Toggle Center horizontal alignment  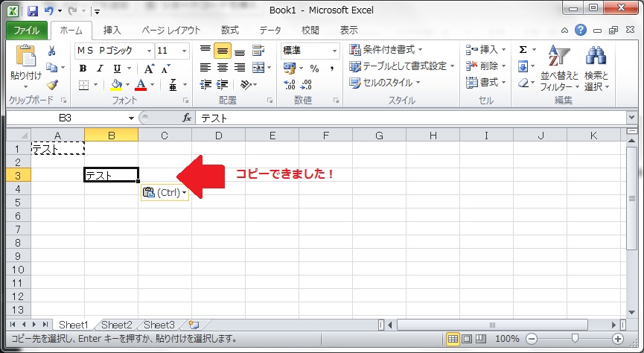click(x=222, y=67)
